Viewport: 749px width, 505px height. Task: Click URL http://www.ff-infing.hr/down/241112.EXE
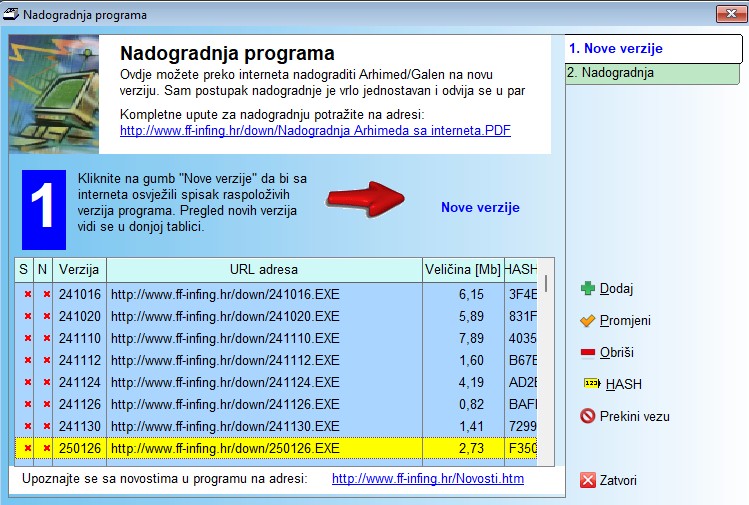pyautogui.click(x=225, y=360)
